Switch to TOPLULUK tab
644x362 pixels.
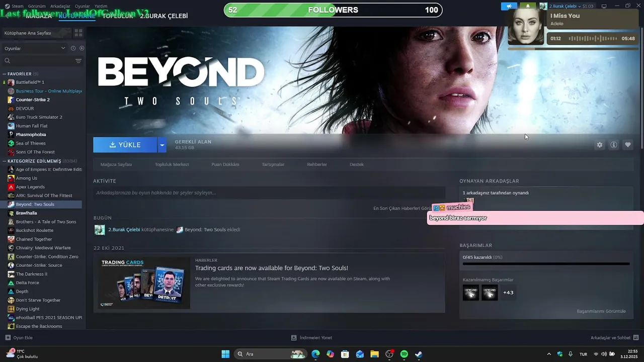tap(118, 16)
